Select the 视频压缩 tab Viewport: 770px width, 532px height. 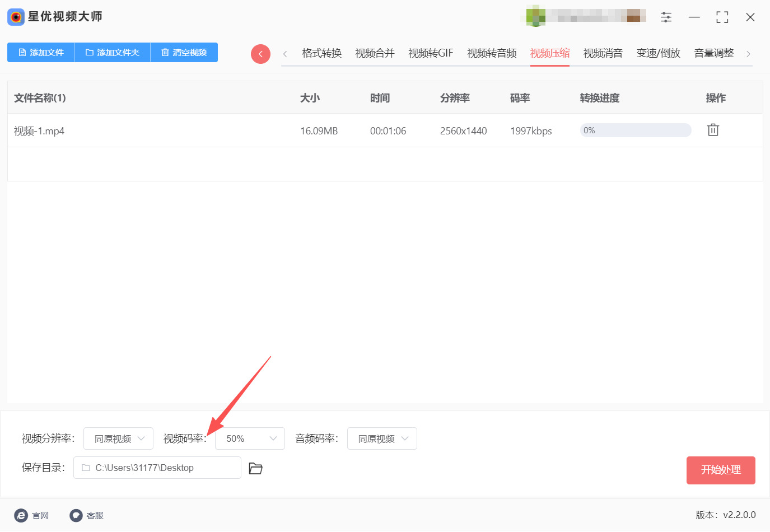coord(550,53)
